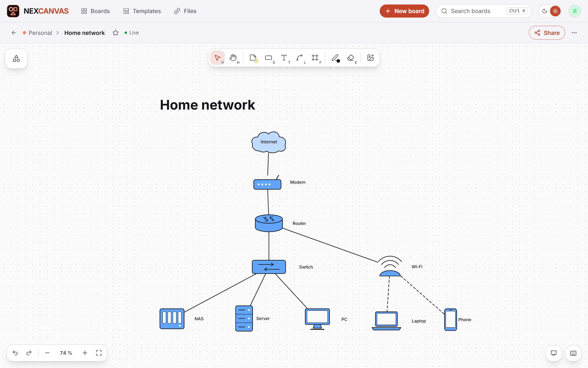Show keyboard shortcuts panel

[x=573, y=353]
